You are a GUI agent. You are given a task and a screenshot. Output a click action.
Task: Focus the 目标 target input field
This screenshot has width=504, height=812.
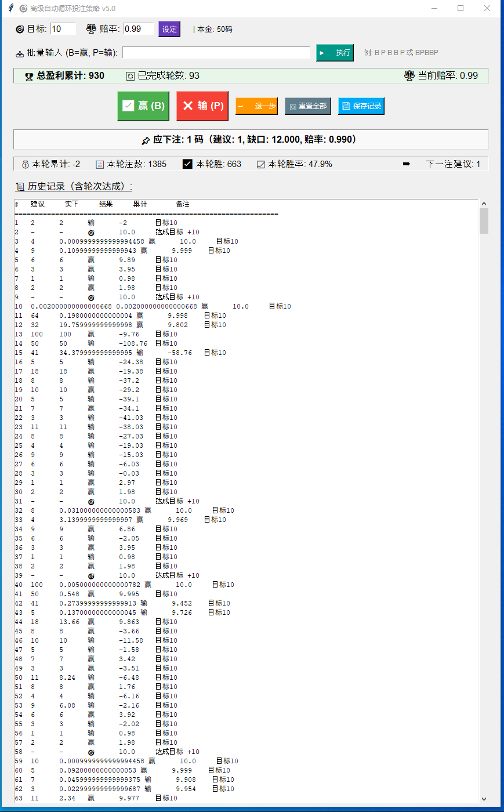[x=63, y=29]
